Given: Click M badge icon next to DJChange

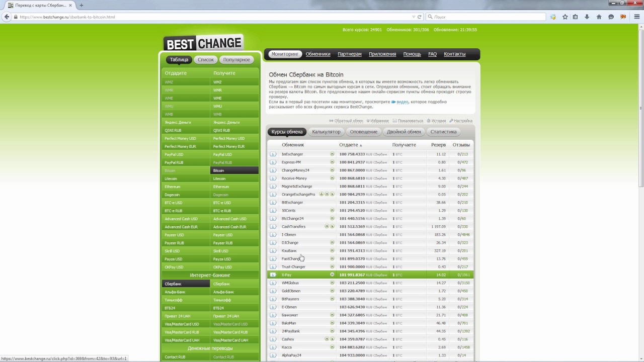Looking at the screenshot, I should 332,243.
